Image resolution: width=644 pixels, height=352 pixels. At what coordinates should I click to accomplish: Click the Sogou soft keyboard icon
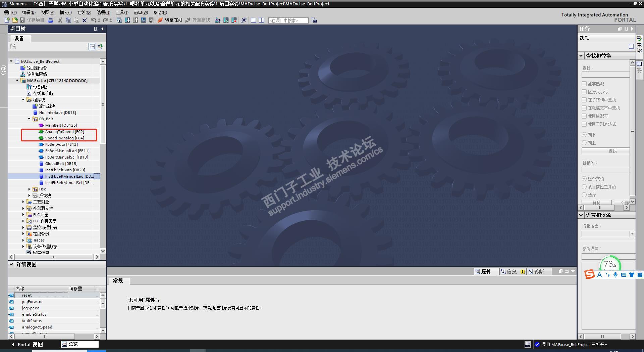(624, 275)
